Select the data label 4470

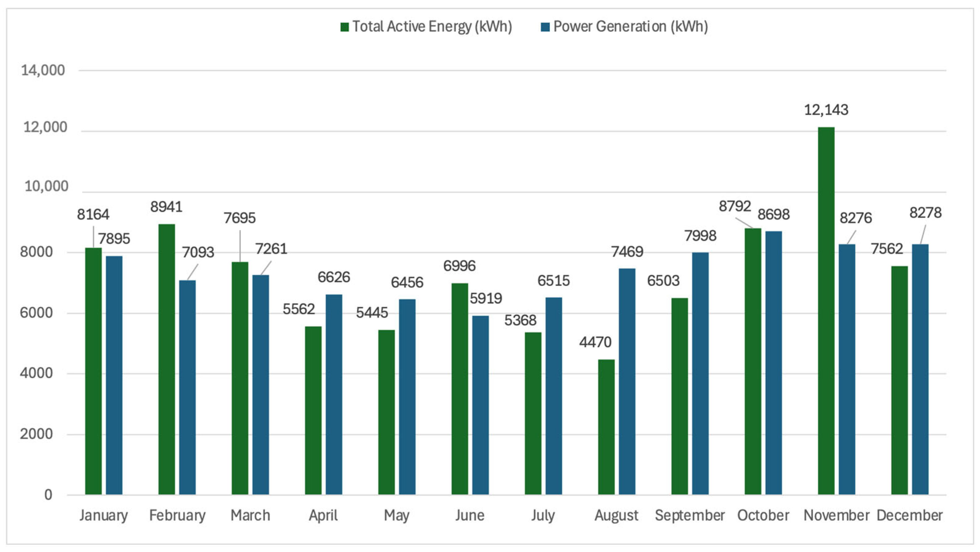[x=596, y=342]
